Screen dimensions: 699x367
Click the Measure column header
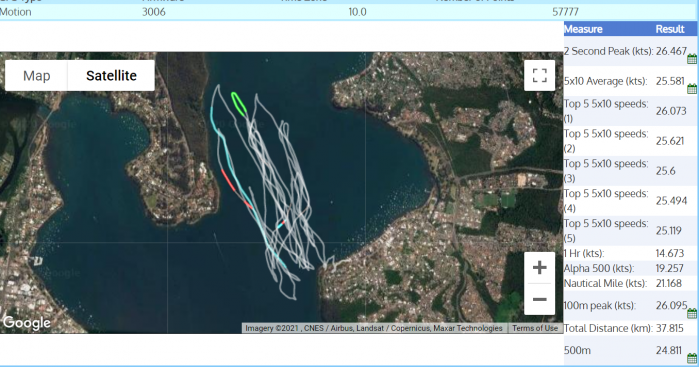(583, 29)
